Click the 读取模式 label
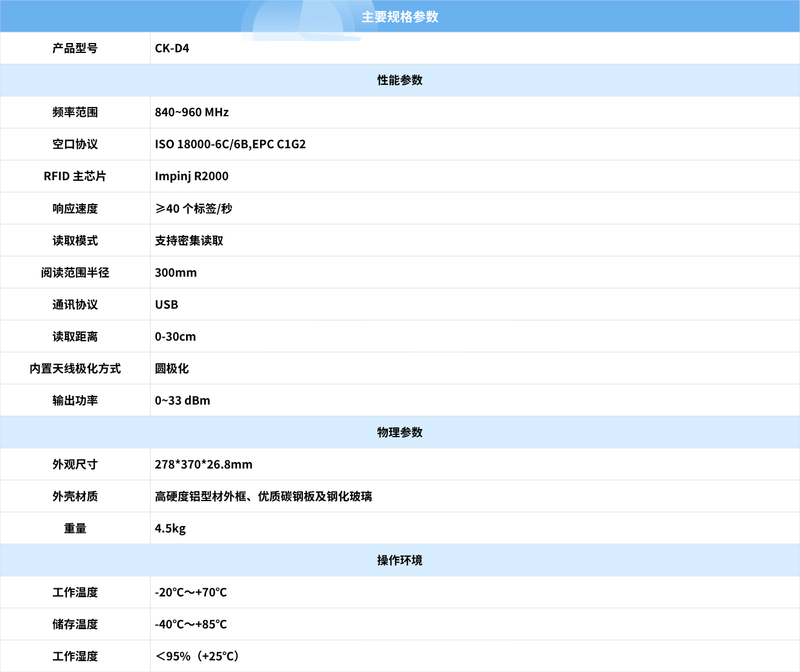Viewport: 800px width, 672px height. 75,240
